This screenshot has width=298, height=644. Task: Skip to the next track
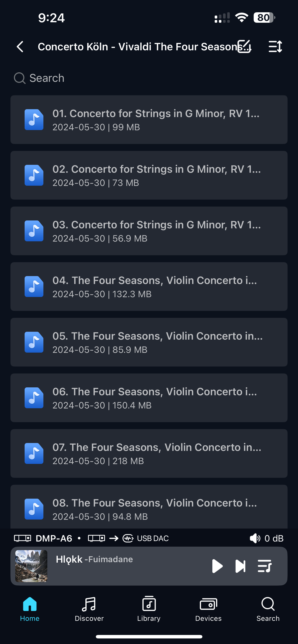[240, 566]
